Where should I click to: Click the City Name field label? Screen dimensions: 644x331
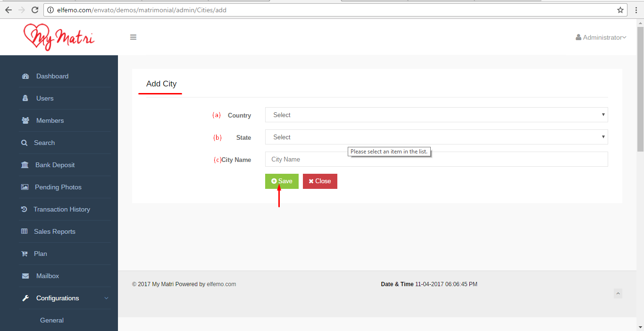[236, 160]
